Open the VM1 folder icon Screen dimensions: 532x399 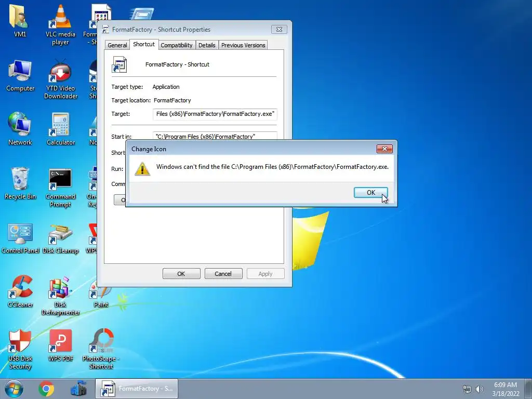20,20
